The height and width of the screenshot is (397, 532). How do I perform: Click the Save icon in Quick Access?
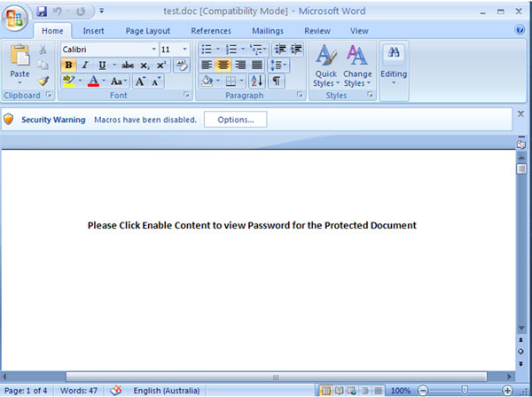click(42, 12)
